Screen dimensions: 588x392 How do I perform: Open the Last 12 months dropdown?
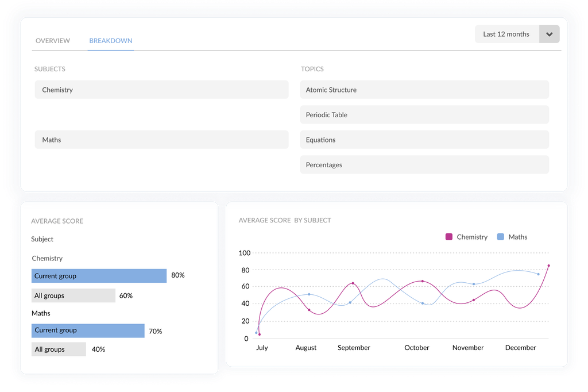506,34
